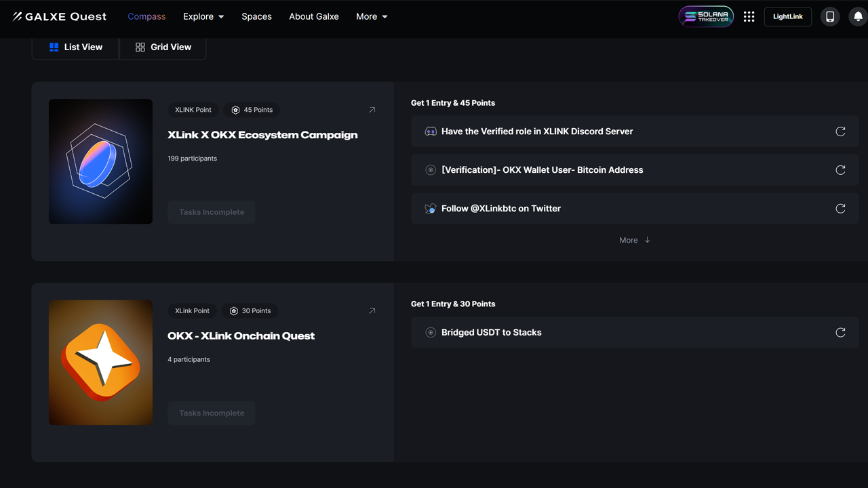Click the external link arrow on XLink X OKX campaign
The image size is (868, 488).
(372, 109)
